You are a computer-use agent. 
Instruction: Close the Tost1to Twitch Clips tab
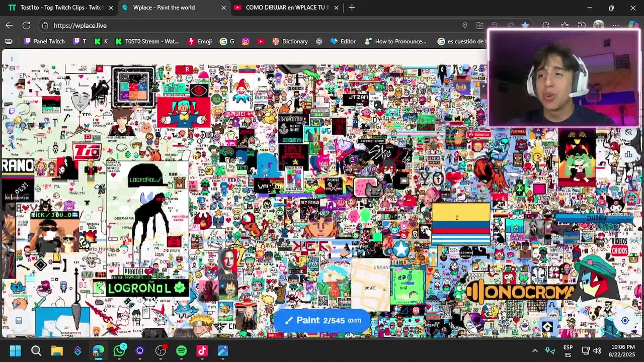111,8
